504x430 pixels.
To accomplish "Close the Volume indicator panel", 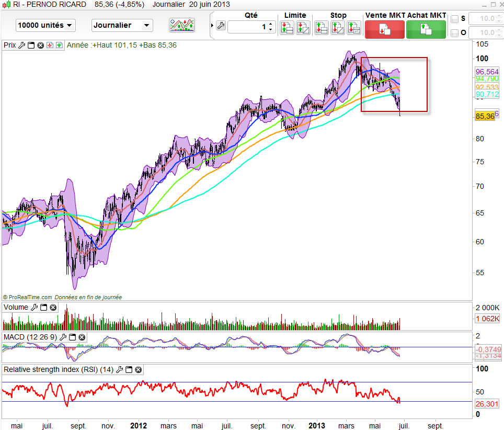I will (x=53, y=308).
